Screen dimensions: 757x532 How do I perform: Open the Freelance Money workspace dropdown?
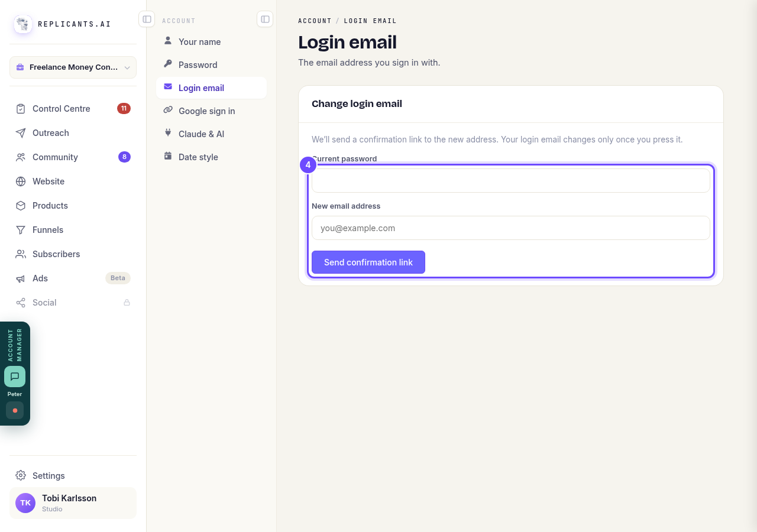click(x=73, y=67)
